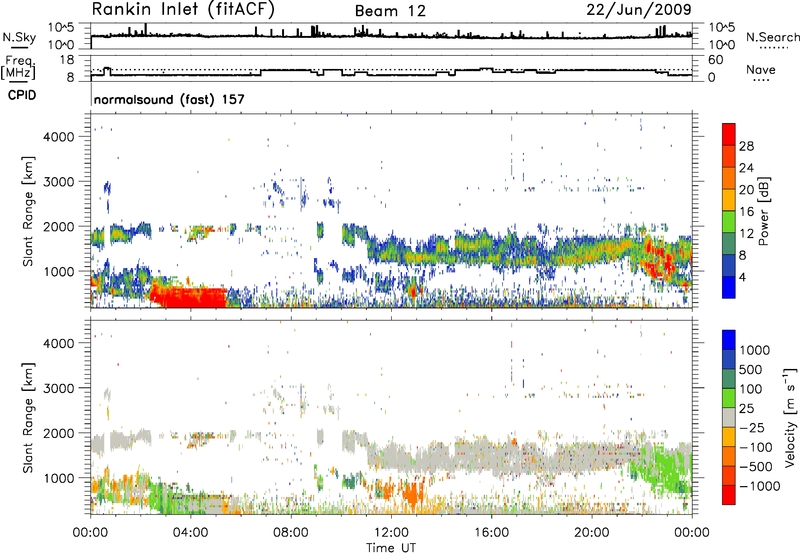Click the gray -25 to 25 velocity swatch
The image size is (800, 554).
pos(729,418)
